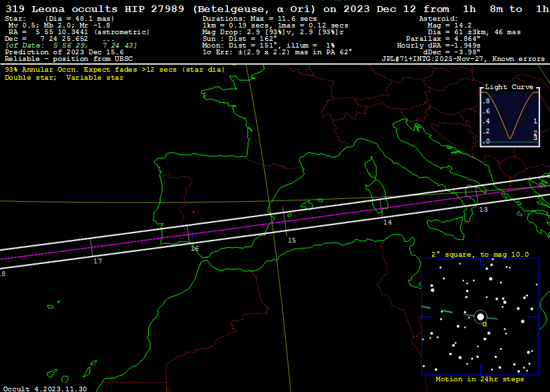Open the Light Curve graph inset
Viewport: 550px width, 392px height.
510,117
